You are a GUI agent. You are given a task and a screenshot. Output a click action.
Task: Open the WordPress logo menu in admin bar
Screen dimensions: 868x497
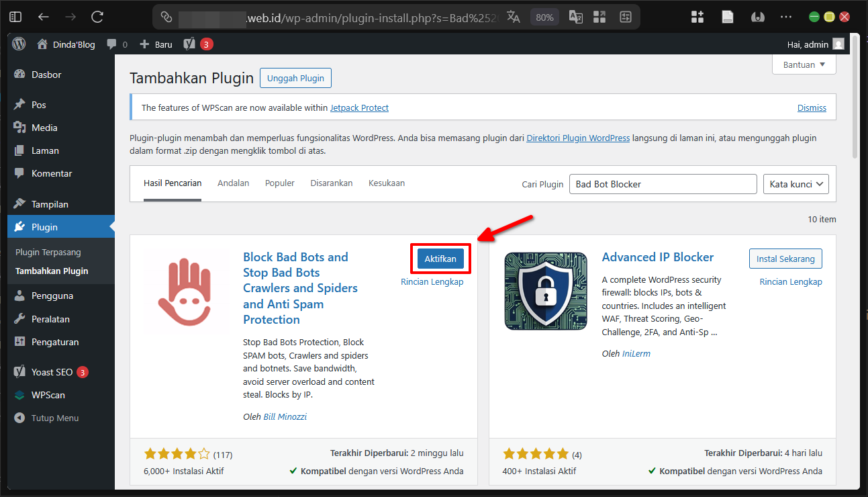[18, 44]
